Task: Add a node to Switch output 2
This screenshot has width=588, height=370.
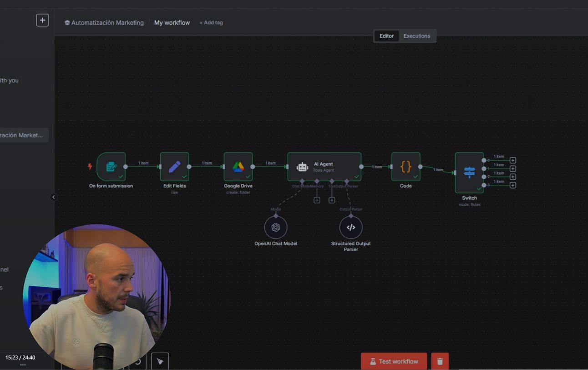Action: [x=513, y=177]
